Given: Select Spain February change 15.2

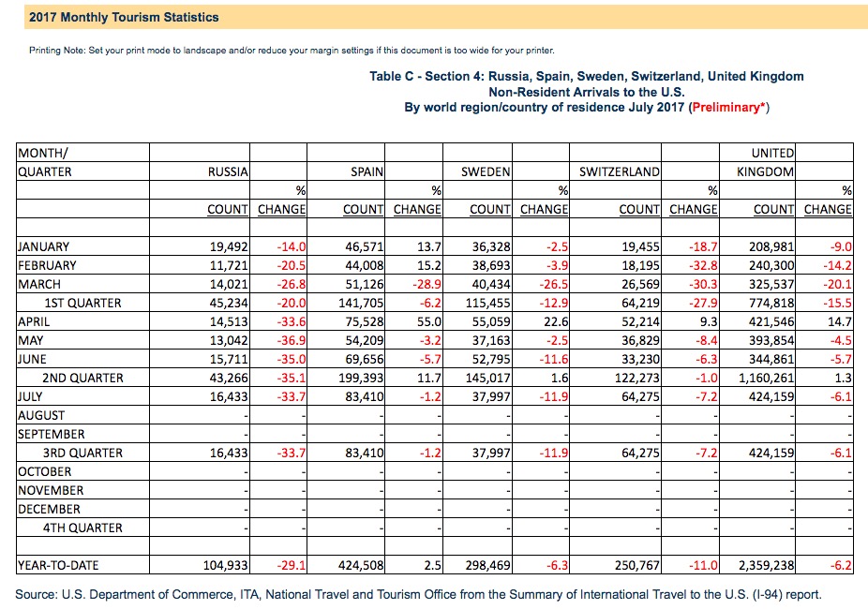Looking at the screenshot, I should pyautogui.click(x=429, y=266).
